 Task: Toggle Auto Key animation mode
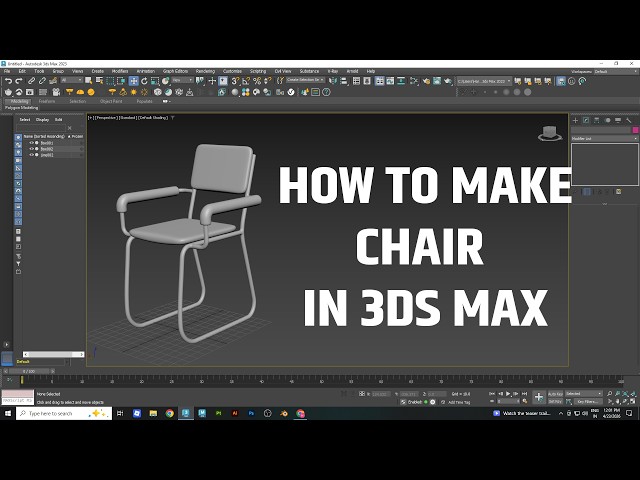pos(555,394)
